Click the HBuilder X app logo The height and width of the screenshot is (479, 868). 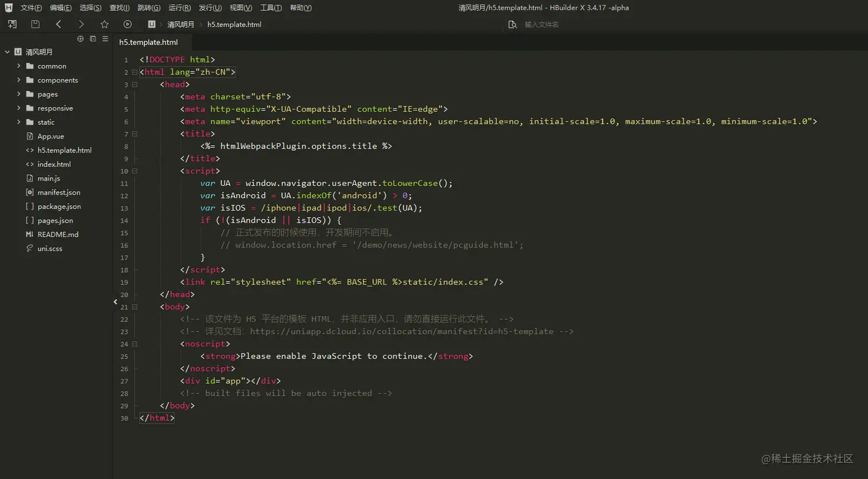[x=9, y=7]
